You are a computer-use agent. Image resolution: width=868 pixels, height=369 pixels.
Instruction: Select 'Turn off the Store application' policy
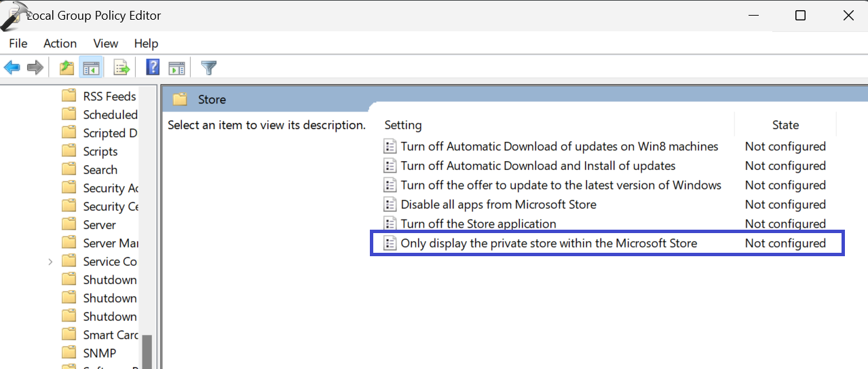pyautogui.click(x=478, y=224)
